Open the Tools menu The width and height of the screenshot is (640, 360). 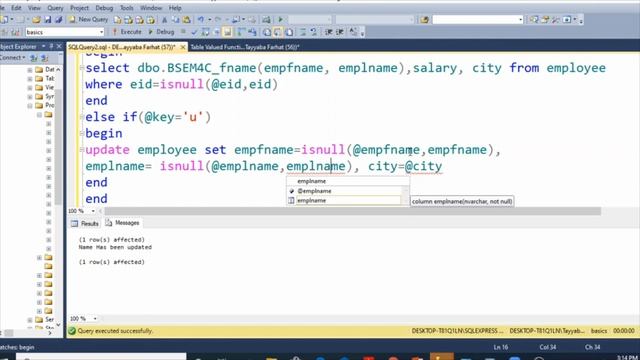[x=127, y=8]
